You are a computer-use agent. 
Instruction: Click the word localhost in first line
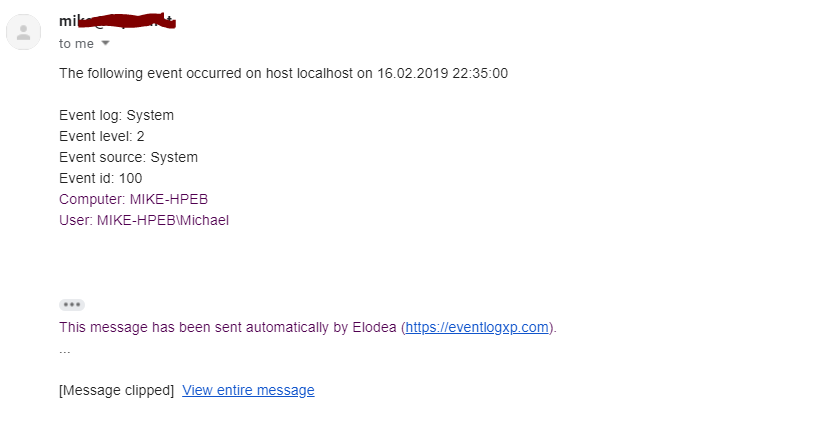(325, 73)
